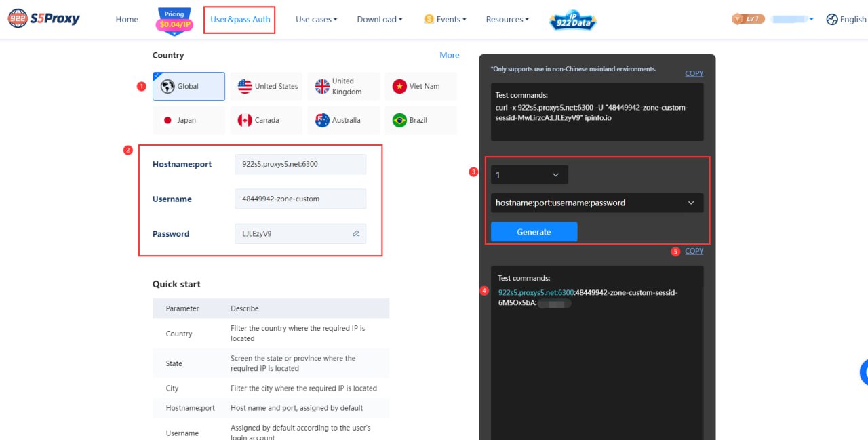Click the Generate button
Screen dimensions: 868x440
(x=534, y=232)
